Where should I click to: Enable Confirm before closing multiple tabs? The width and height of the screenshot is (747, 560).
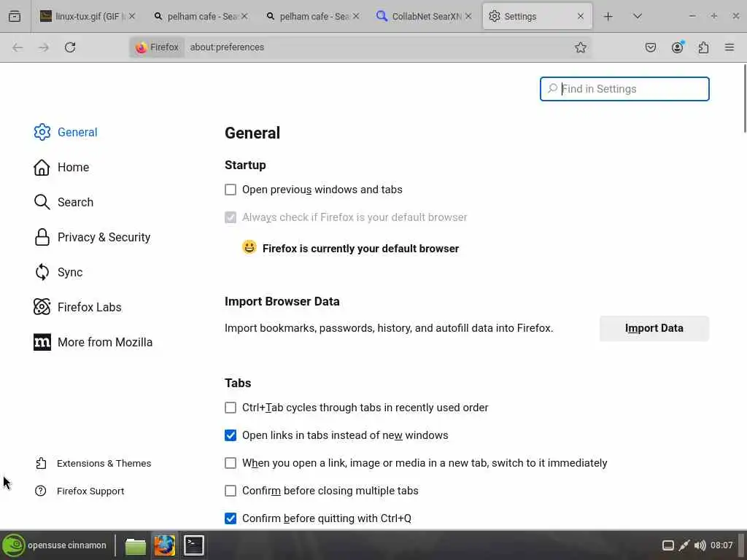tap(231, 491)
